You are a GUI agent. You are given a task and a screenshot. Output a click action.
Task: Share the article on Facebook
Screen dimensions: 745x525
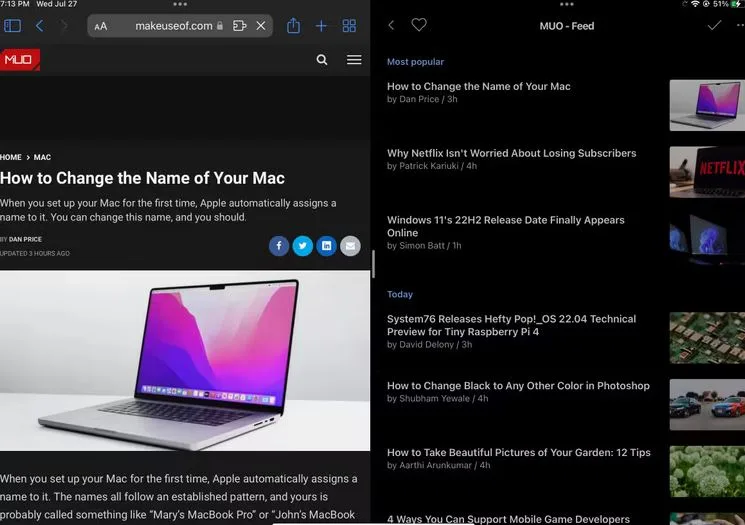(279, 246)
